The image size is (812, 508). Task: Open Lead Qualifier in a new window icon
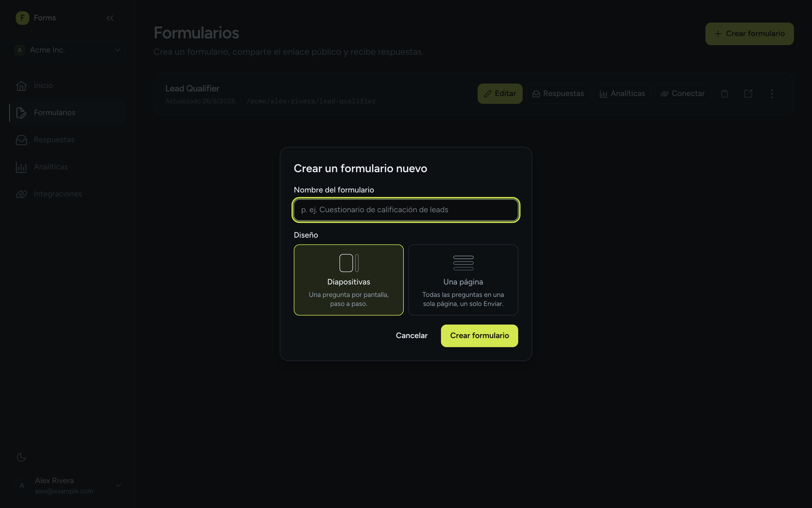pyautogui.click(x=748, y=94)
